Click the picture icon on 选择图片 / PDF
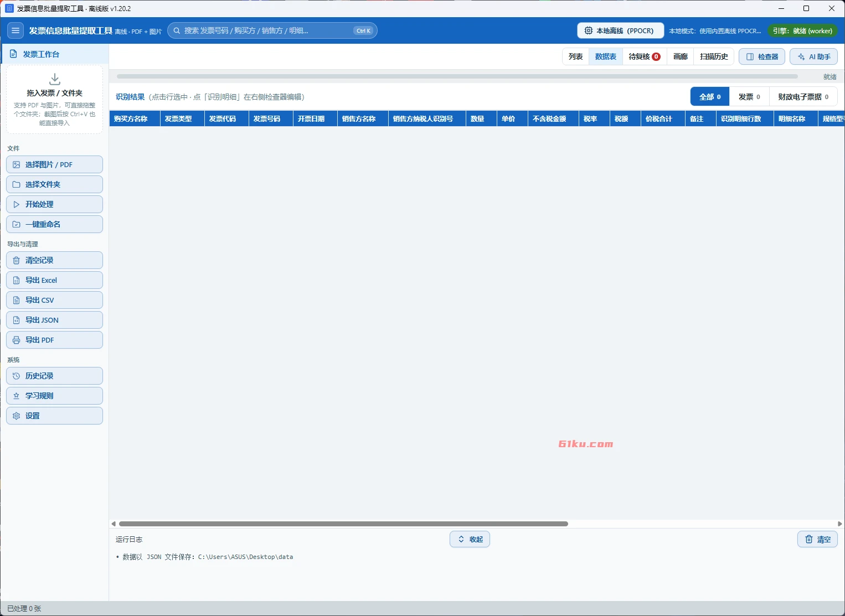Viewport: 845px width, 616px height. pyautogui.click(x=17, y=165)
